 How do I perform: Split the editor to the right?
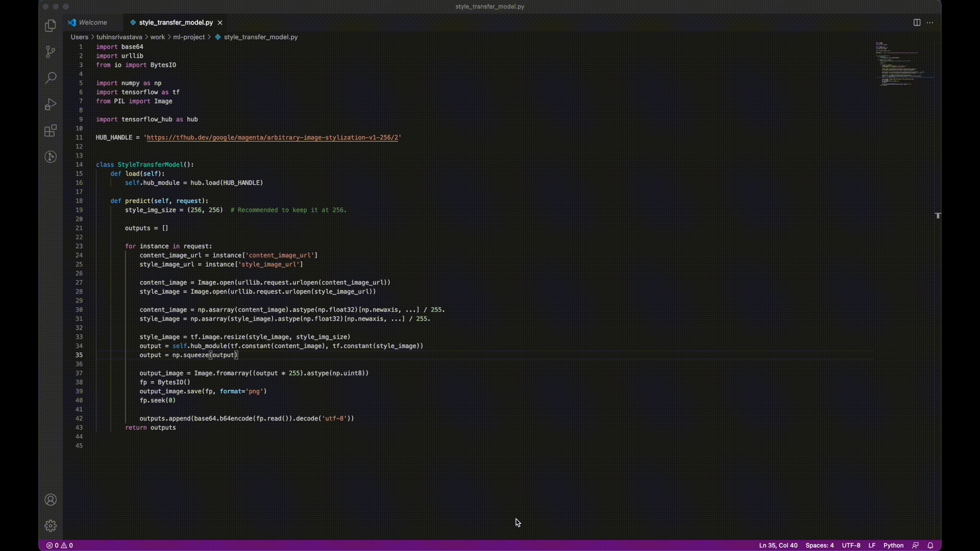pos(917,22)
